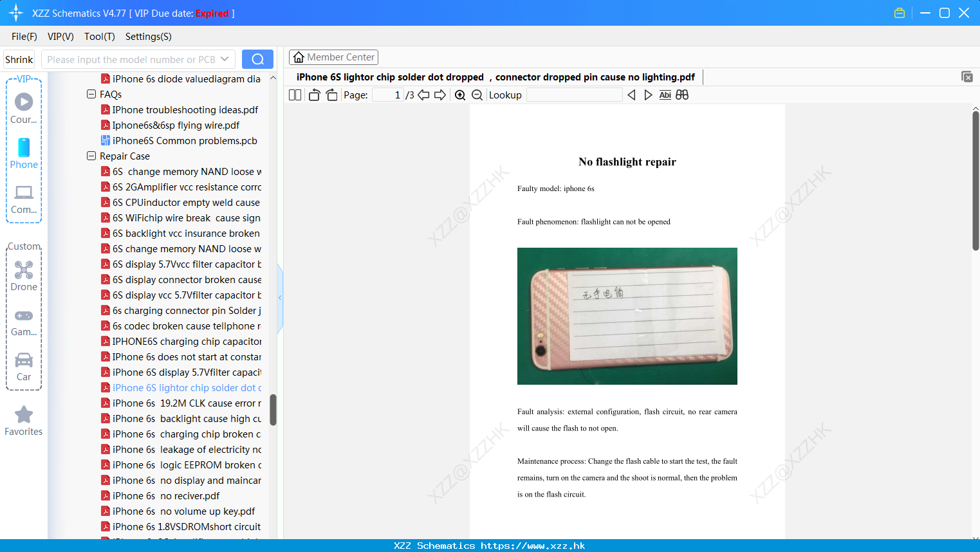Image resolution: width=980 pixels, height=552 pixels.
Task: Click the page number field
Action: (x=387, y=95)
